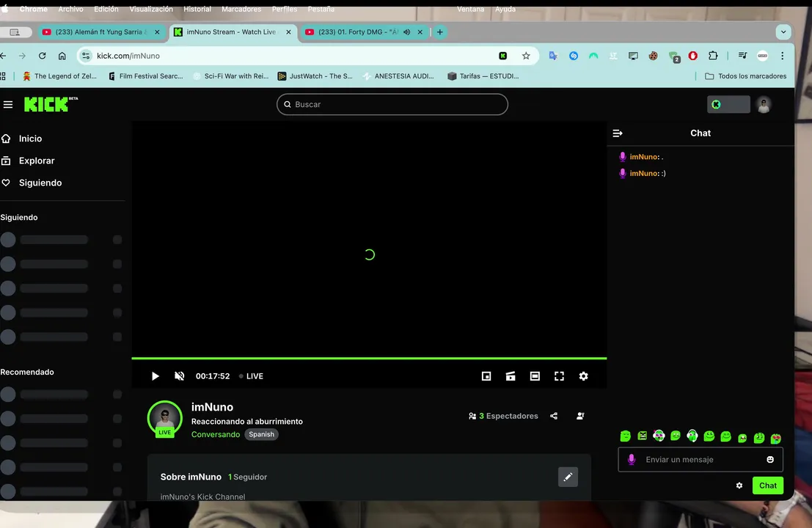Open the Marcadores menu in menu bar

pos(241,10)
